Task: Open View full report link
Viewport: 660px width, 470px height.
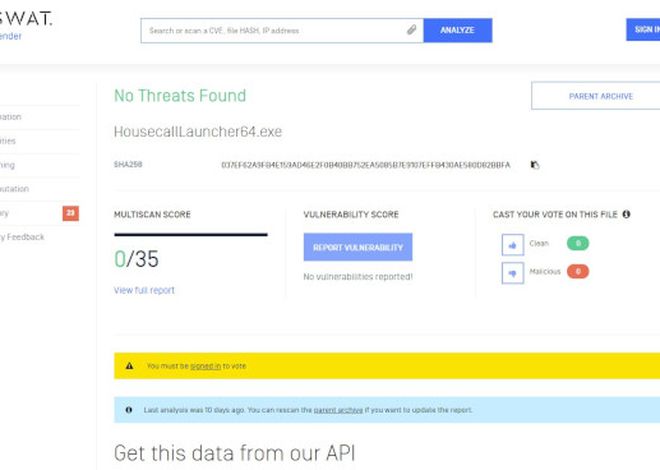Action: (144, 290)
